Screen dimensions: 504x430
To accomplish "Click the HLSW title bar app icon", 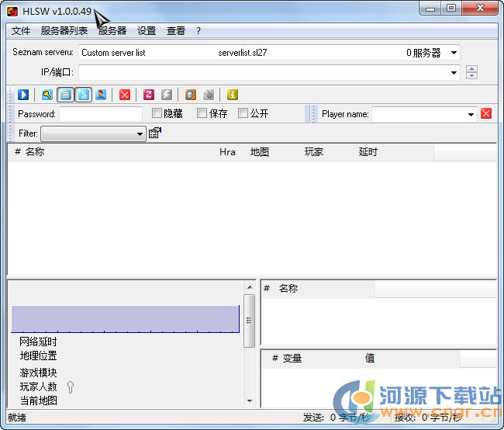I will pyautogui.click(x=12, y=12).
